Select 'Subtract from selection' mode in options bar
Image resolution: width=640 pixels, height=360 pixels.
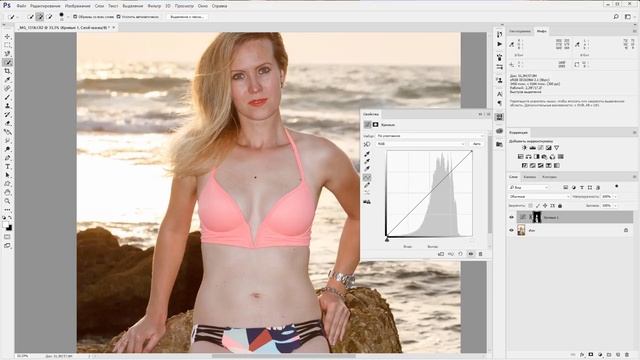(x=49, y=17)
